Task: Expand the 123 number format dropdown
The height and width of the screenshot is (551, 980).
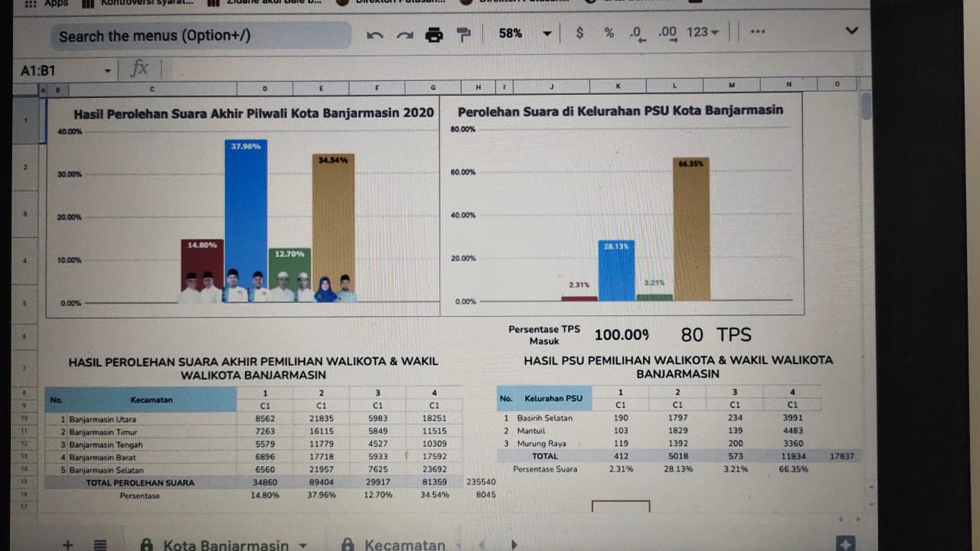Action: pos(703,32)
